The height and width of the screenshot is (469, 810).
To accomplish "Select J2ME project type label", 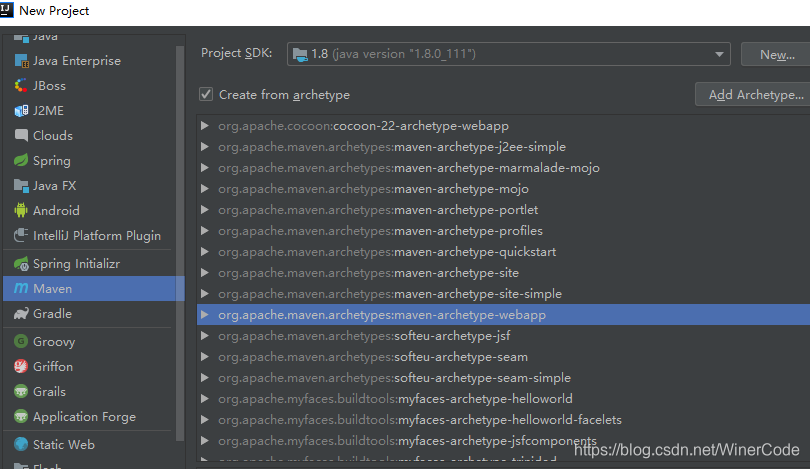I will (49, 111).
